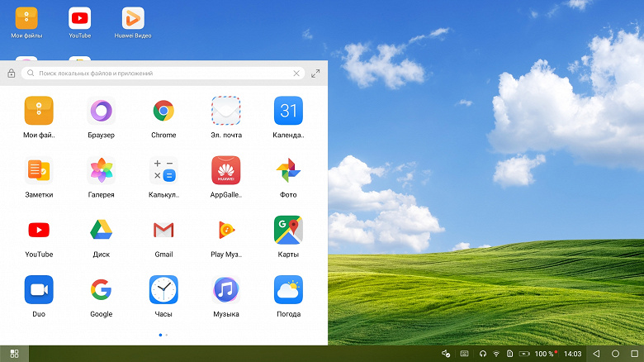Click the 14:03 clock in taskbar

click(x=572, y=354)
